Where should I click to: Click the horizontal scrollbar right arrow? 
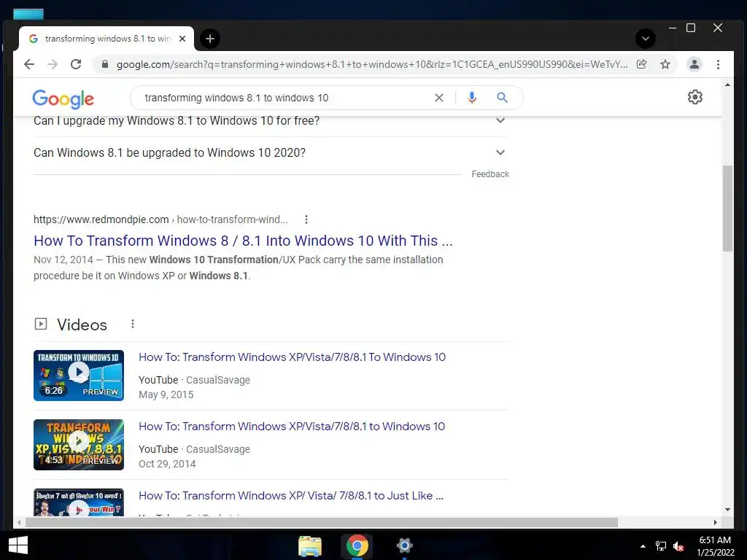pyautogui.click(x=715, y=522)
